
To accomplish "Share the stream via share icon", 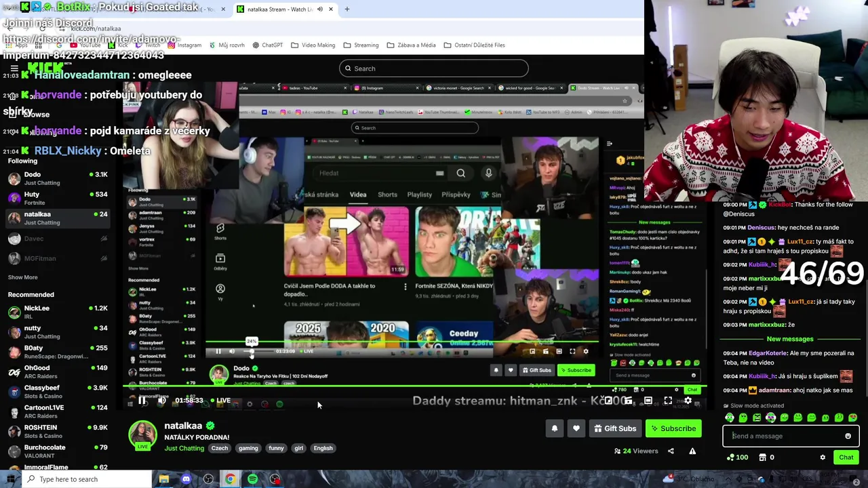I will (x=671, y=451).
